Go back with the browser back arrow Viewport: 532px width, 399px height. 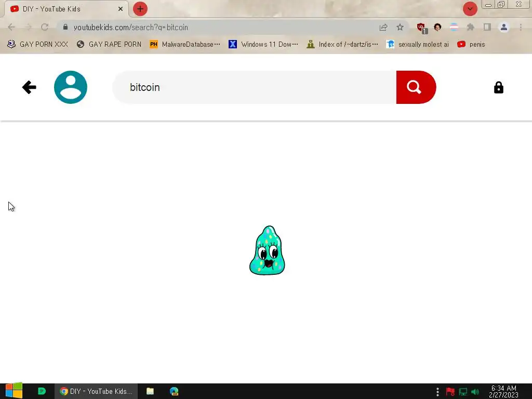[x=11, y=27]
